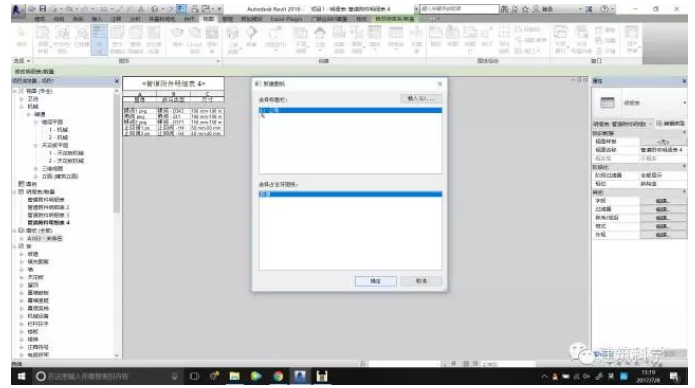
Task: Click the favorites star icon in title bar
Action: [x=526, y=8]
